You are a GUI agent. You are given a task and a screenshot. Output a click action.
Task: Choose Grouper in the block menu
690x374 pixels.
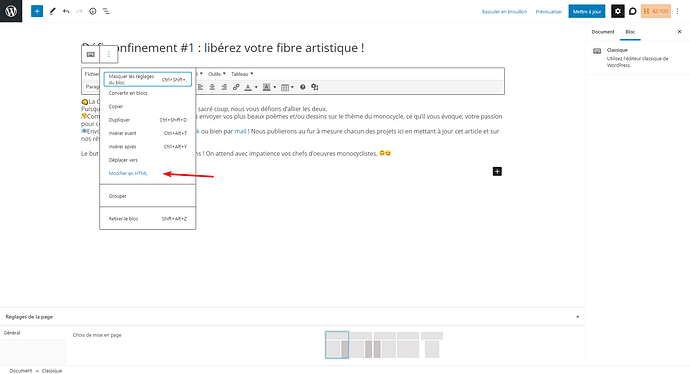click(x=148, y=196)
